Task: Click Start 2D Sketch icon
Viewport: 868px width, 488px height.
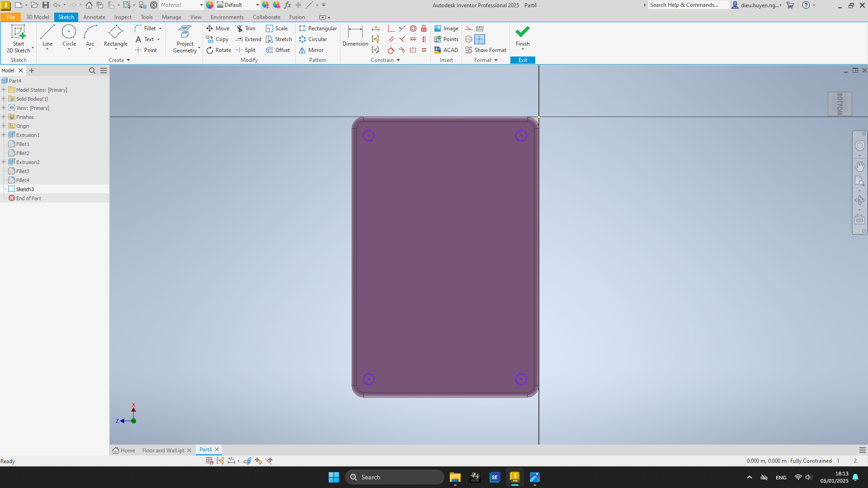Action: [x=19, y=33]
